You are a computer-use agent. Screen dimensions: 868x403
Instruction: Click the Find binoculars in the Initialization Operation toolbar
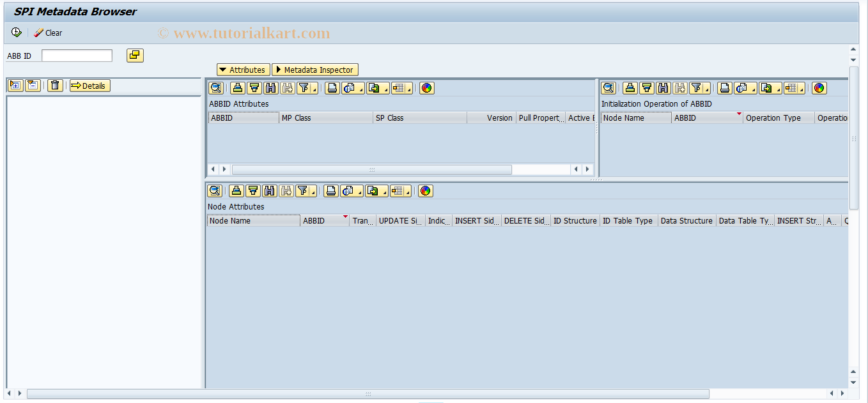tap(663, 88)
